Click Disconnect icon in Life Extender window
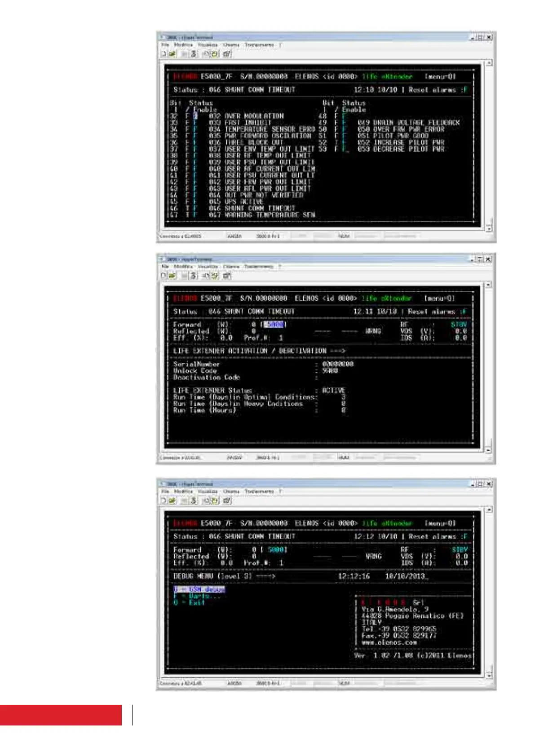This screenshot has width=535, height=756. [x=194, y=276]
